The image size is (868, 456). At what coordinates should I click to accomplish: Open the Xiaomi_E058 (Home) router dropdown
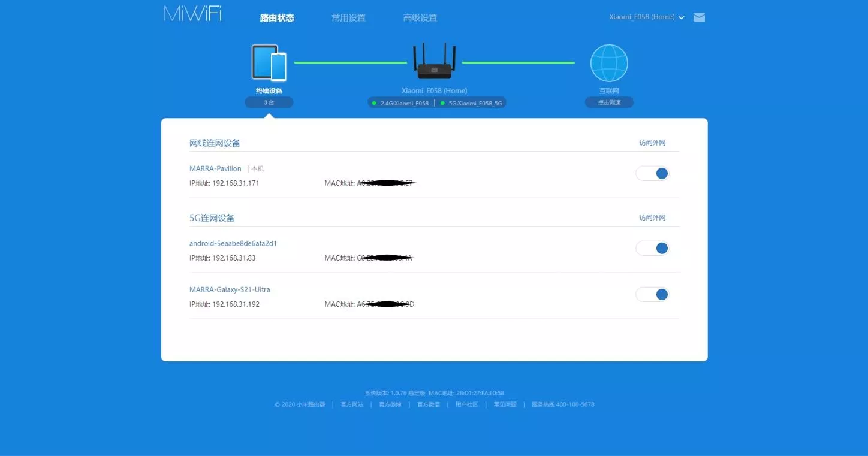tap(646, 17)
